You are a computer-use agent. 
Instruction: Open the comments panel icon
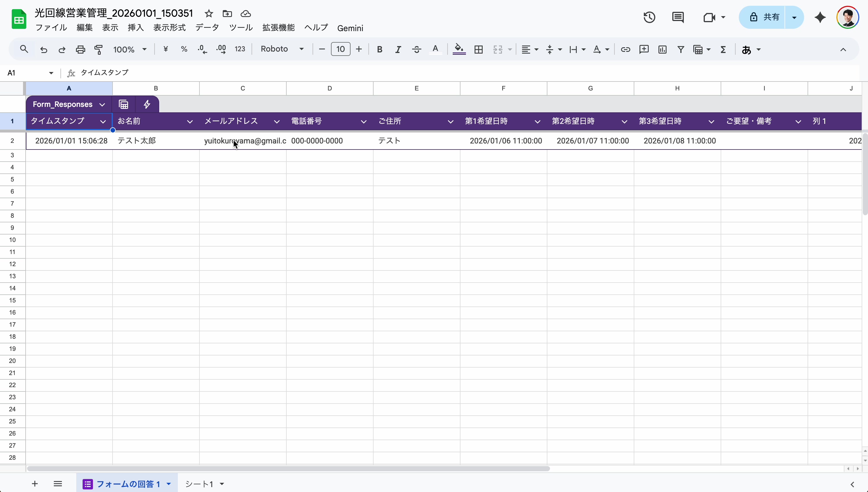coord(677,17)
